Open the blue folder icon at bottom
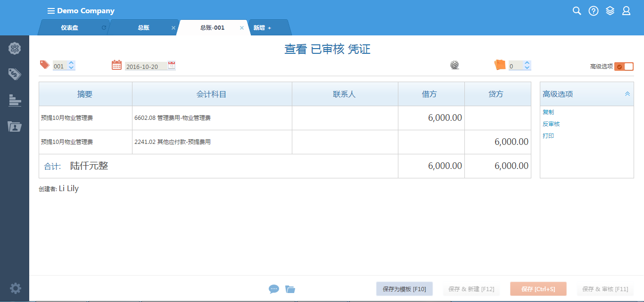Image resolution: width=644 pixels, height=302 pixels. click(290, 289)
